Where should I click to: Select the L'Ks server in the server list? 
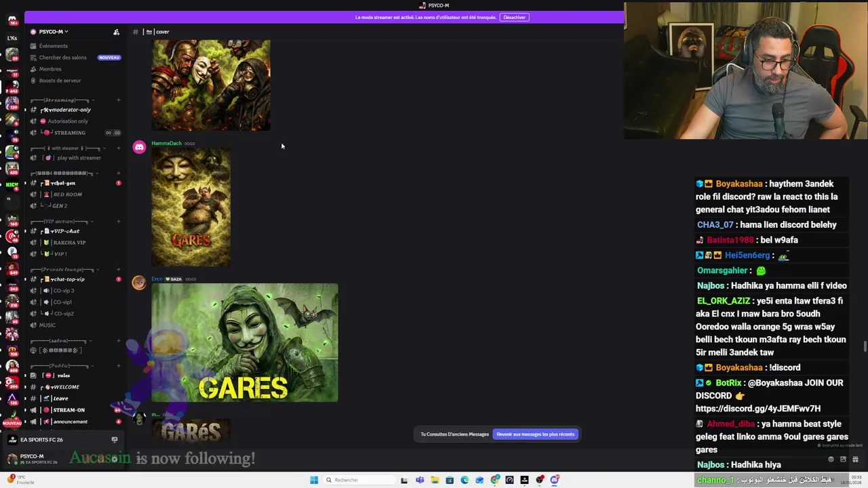coord(12,38)
